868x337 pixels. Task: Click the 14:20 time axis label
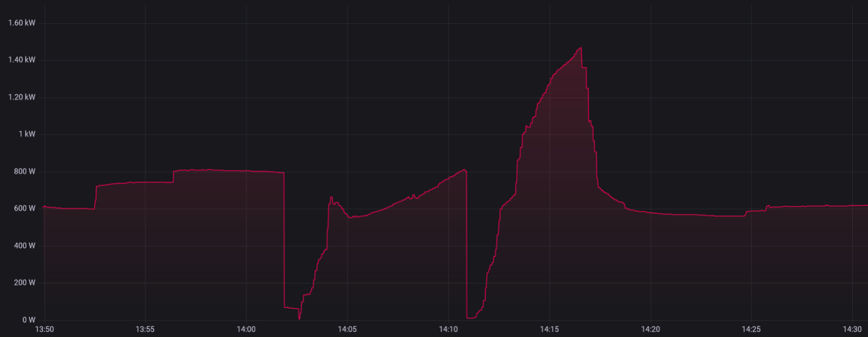(650, 329)
